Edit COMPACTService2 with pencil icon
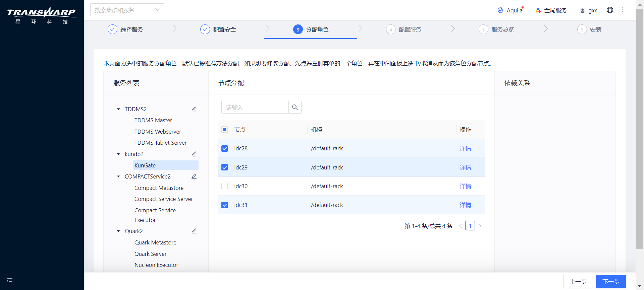Image resolution: width=644 pixels, height=290 pixels. point(194,176)
